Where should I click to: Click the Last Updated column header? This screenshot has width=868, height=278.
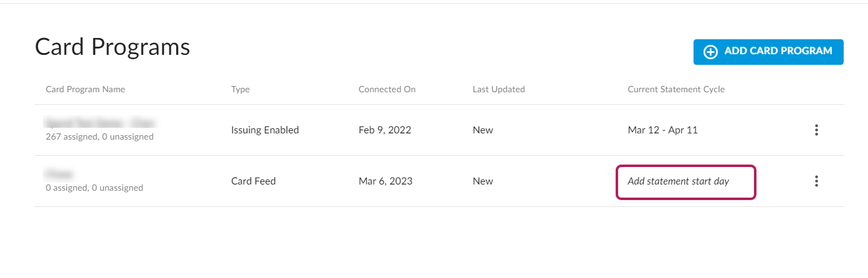(x=498, y=89)
